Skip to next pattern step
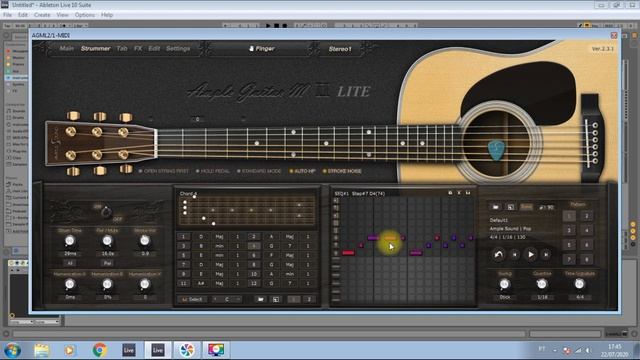This screenshot has height=360, width=640. pos(546,255)
